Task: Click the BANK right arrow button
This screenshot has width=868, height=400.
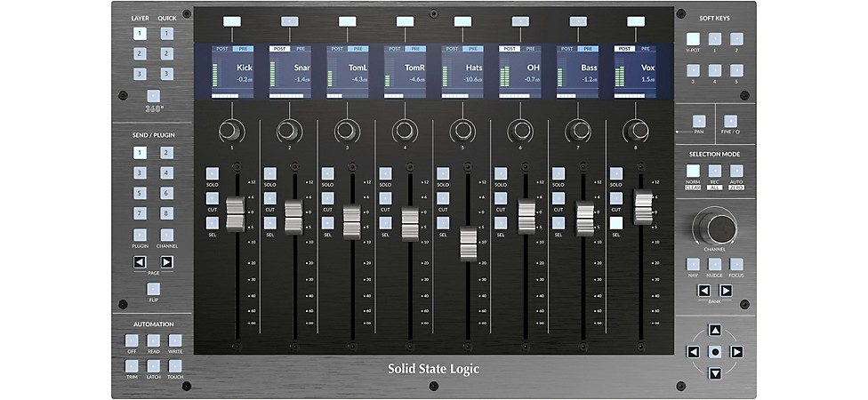Action: click(x=726, y=291)
